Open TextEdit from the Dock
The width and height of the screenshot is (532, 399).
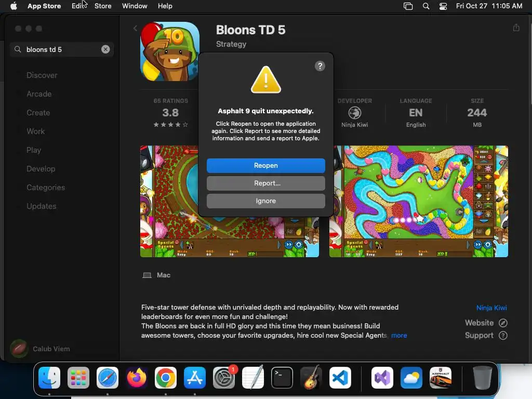(x=253, y=378)
